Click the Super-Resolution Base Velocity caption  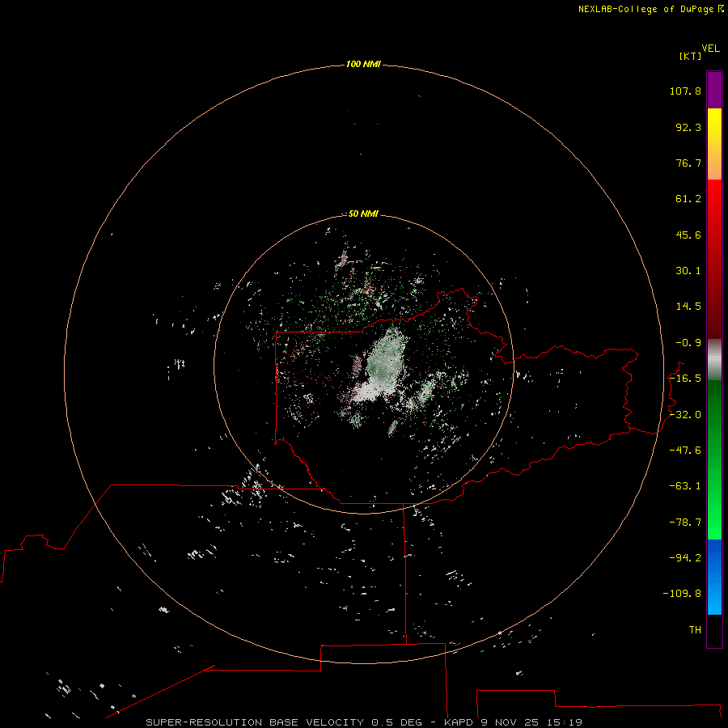point(363,722)
